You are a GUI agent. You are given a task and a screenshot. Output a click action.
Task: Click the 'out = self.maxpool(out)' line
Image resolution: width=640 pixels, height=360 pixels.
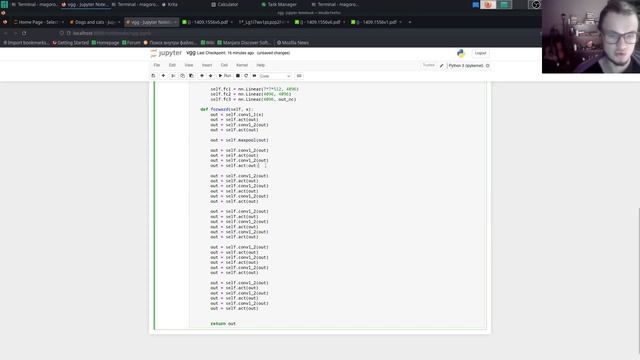239,140
